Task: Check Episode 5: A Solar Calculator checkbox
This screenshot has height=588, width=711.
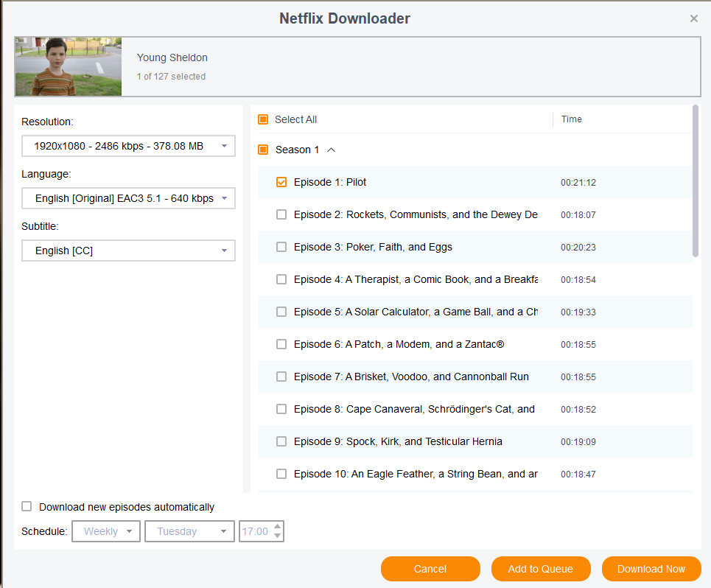Action: [281, 312]
